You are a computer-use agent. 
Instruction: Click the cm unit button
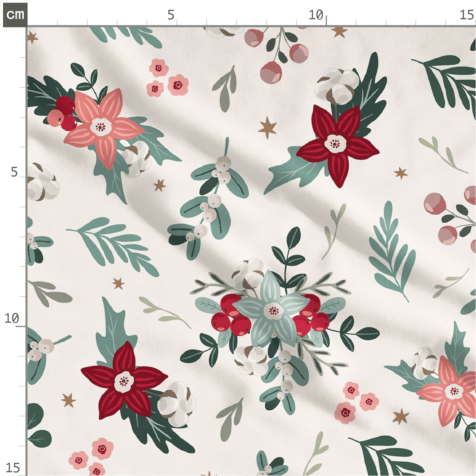[15, 15]
